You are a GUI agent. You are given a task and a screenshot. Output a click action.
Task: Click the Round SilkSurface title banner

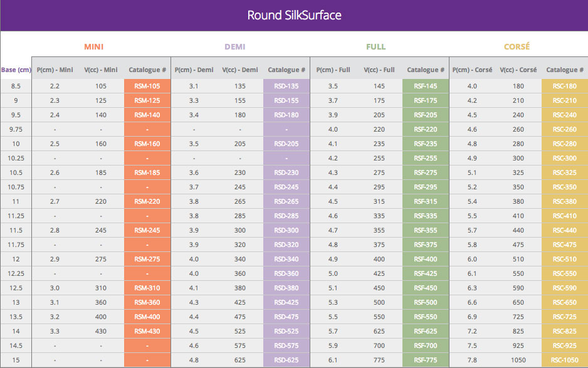coord(294,15)
